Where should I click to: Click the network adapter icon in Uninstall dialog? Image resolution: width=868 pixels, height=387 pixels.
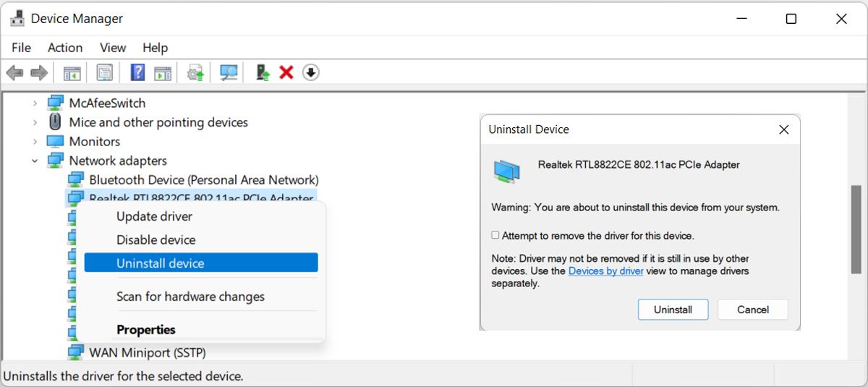tap(507, 170)
